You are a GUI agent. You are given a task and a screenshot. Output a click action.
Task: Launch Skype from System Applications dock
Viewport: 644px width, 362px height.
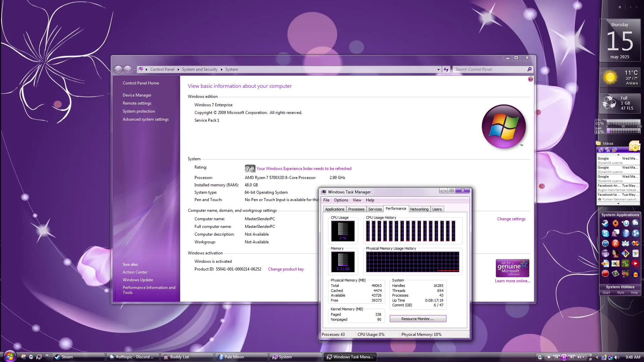tap(605, 233)
